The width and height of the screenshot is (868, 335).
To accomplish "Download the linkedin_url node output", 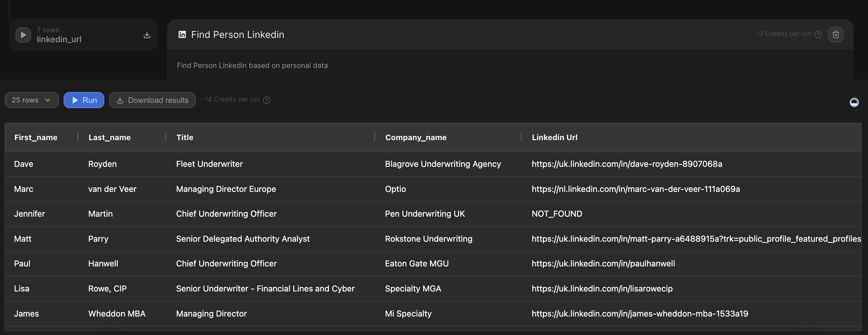I will (147, 35).
